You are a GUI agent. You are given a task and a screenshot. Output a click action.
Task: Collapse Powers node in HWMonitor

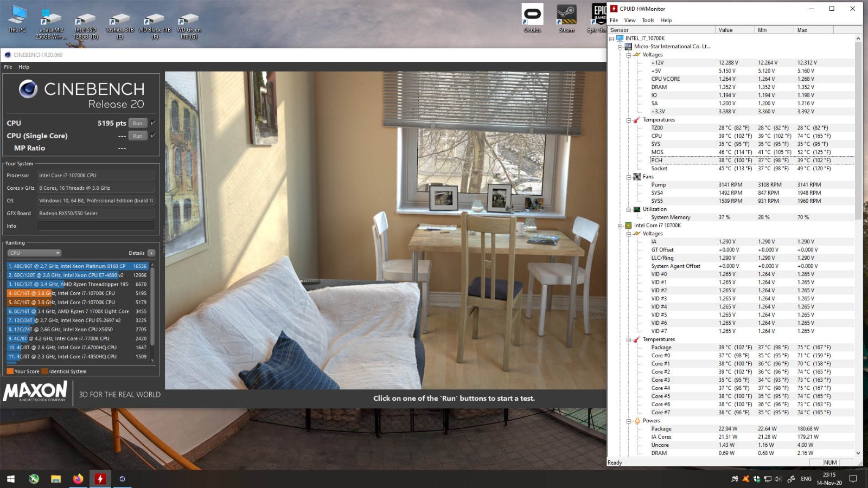pos(629,421)
